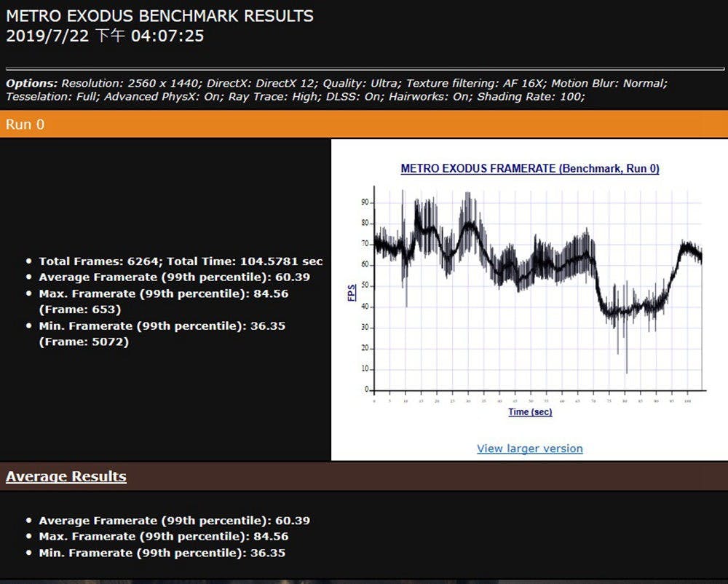Viewport: 728px width, 584px height.
Task: Open the 'View larger version' link
Action: point(530,449)
